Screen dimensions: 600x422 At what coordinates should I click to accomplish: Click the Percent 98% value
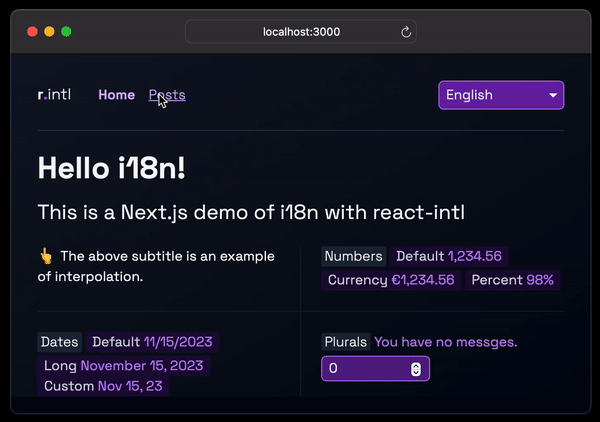pyautogui.click(x=540, y=280)
